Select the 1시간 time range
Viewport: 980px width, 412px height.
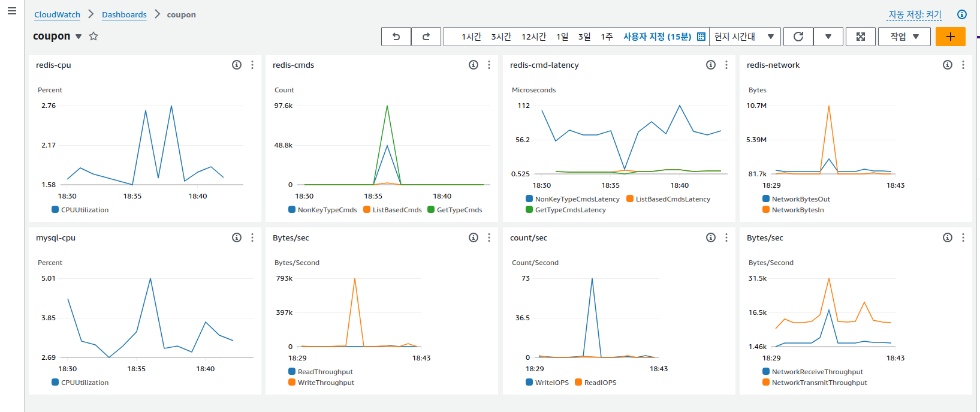pyautogui.click(x=471, y=37)
